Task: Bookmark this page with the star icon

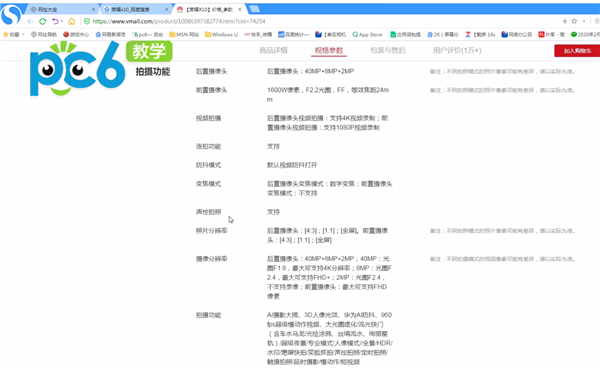Action: (x=574, y=21)
